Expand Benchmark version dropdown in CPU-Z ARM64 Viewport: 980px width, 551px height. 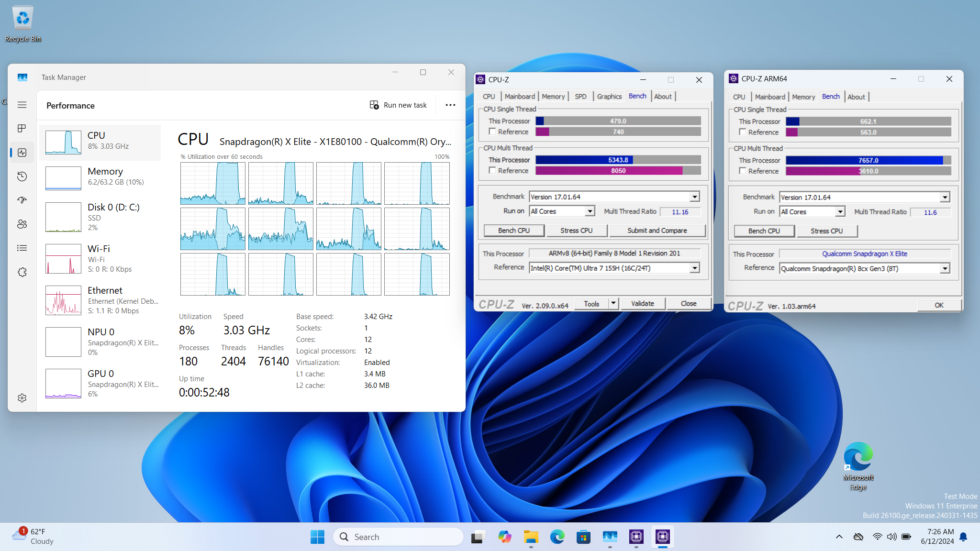(x=945, y=198)
